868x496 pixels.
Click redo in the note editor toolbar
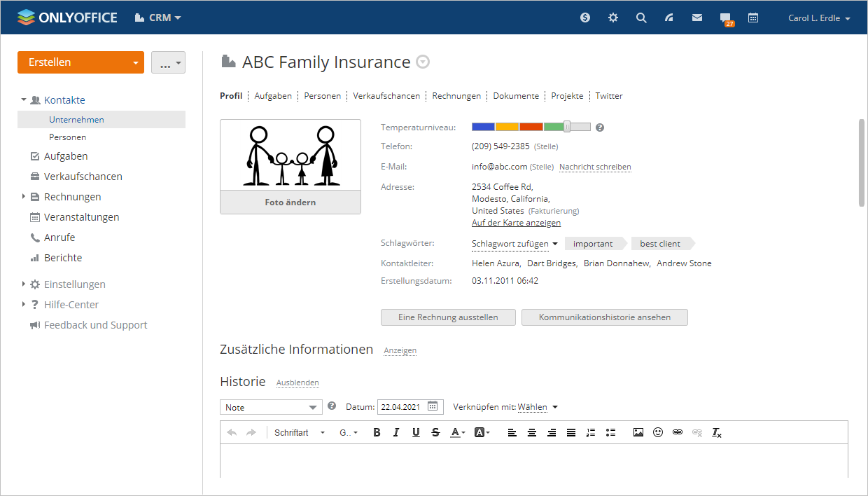point(251,433)
